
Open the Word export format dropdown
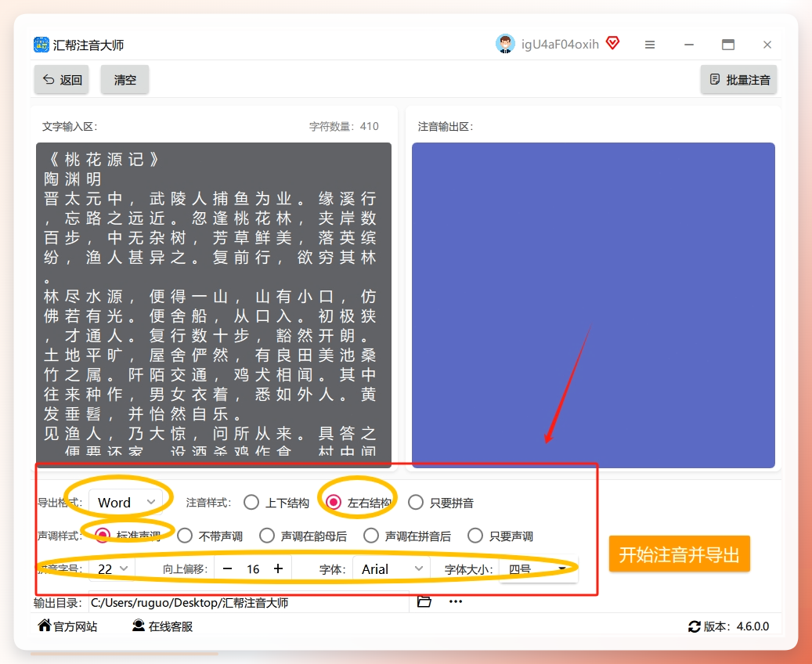pyautogui.click(x=126, y=503)
